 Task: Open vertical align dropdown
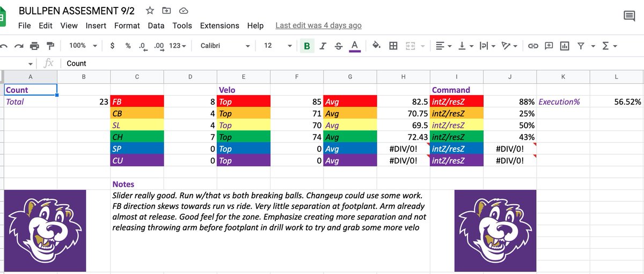pyautogui.click(x=465, y=46)
